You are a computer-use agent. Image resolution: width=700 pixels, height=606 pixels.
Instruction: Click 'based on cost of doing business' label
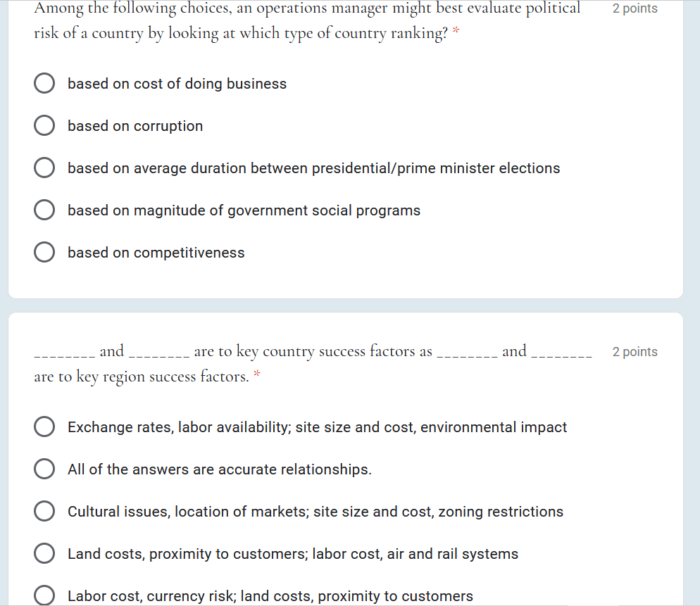coord(177,84)
